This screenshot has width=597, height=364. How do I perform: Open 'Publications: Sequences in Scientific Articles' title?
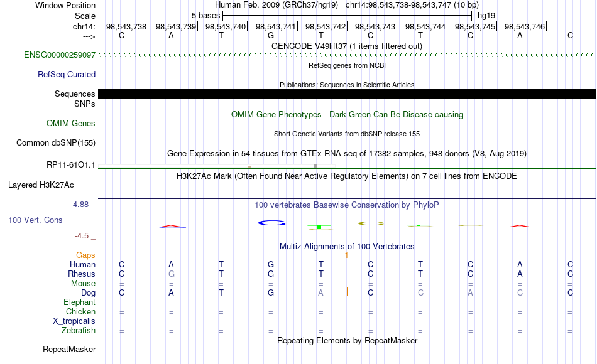(347, 85)
